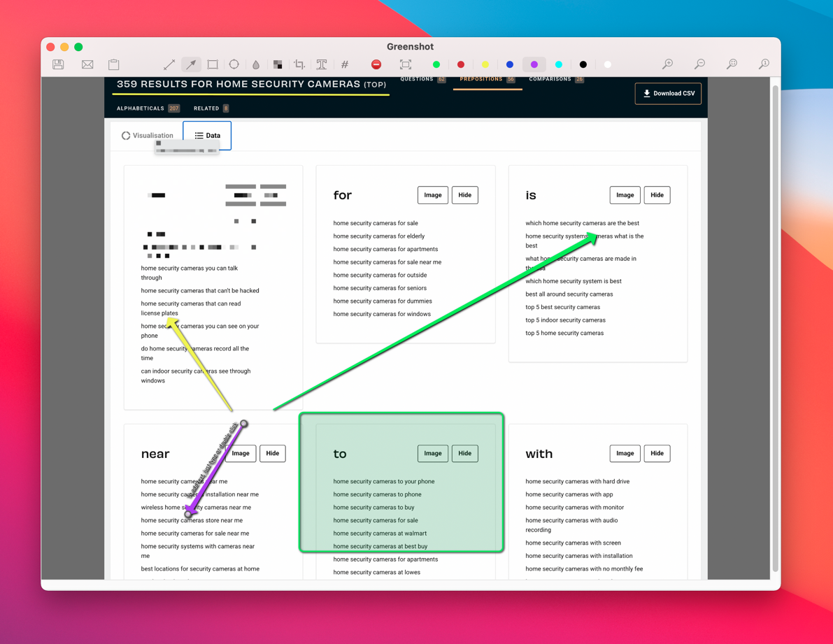
Task: Select the Line drawing tool
Action: point(169,65)
